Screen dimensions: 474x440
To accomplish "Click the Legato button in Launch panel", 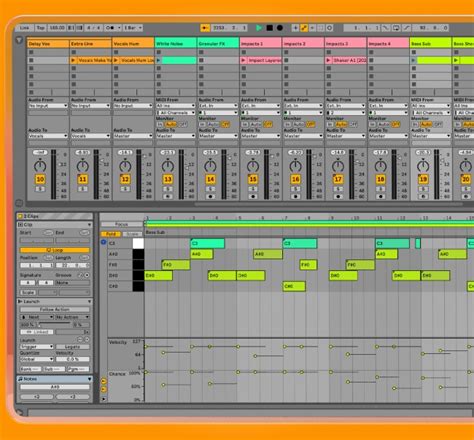I will pos(73,347).
